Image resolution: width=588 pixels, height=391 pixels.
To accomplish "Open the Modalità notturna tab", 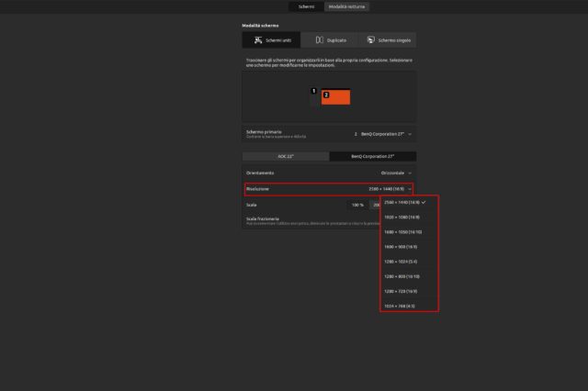I will coord(347,6).
